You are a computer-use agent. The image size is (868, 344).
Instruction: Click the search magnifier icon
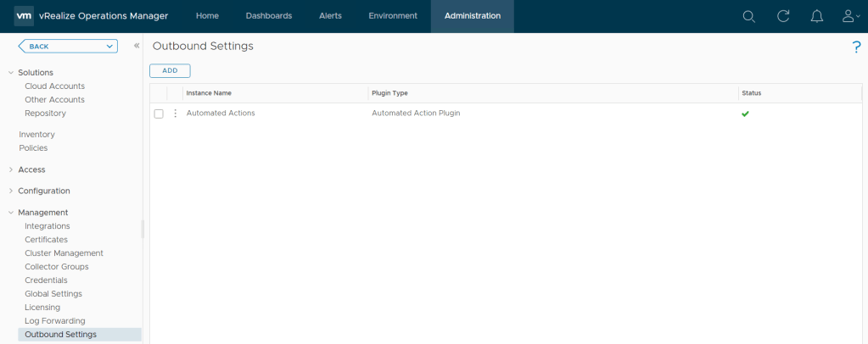[x=748, y=16]
